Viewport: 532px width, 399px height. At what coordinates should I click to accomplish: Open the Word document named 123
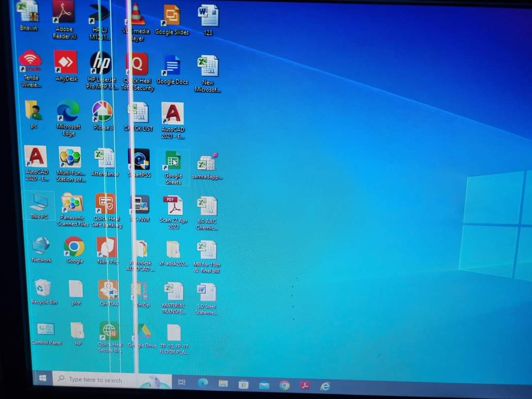[x=208, y=20]
